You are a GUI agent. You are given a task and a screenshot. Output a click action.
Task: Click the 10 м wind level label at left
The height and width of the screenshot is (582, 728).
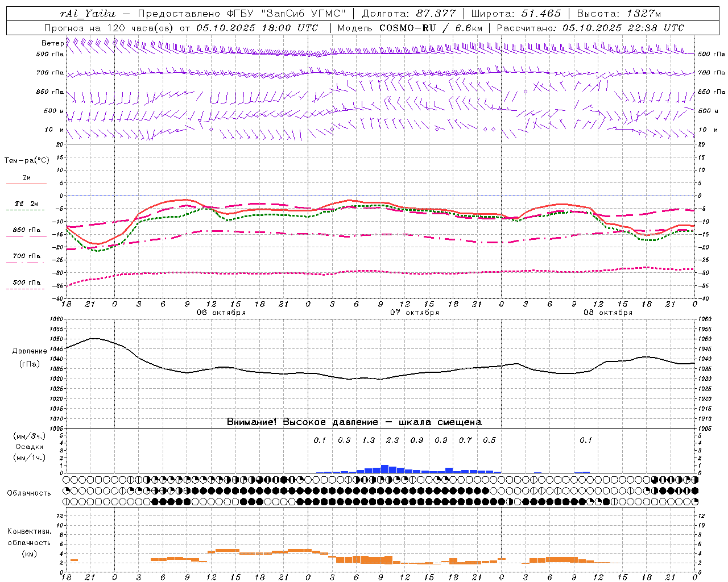click(54, 130)
